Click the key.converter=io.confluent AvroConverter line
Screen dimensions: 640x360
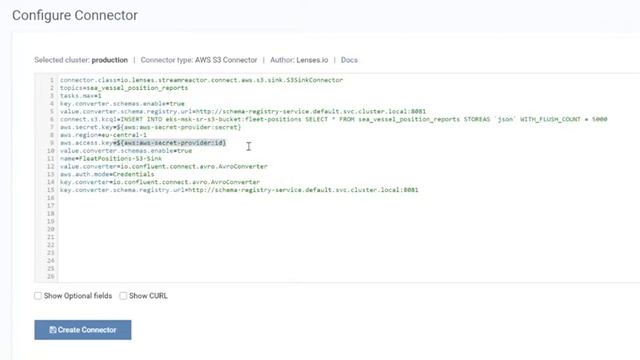click(x=160, y=182)
